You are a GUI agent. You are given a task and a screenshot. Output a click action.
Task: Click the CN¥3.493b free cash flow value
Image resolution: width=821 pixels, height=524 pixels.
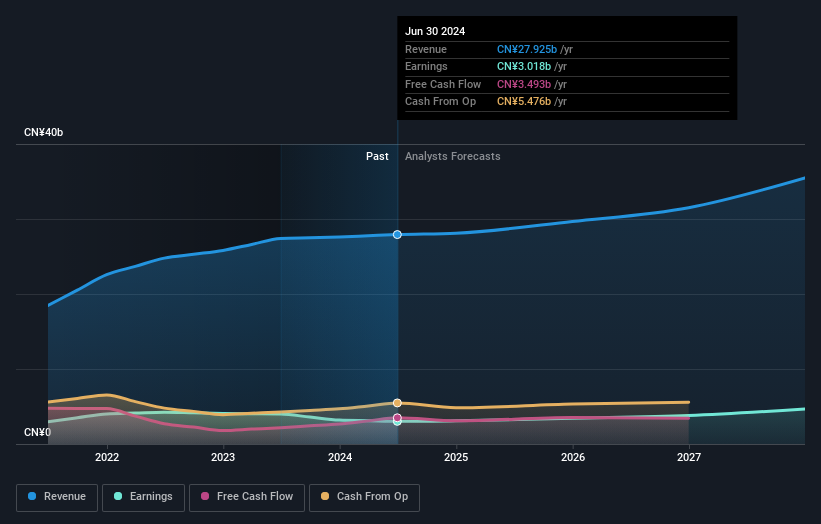click(x=524, y=84)
